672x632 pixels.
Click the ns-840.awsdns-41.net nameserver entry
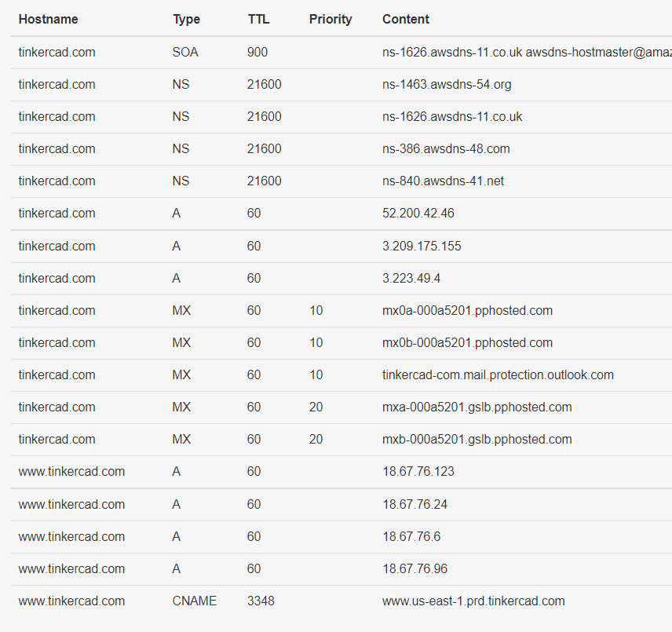[x=443, y=181]
